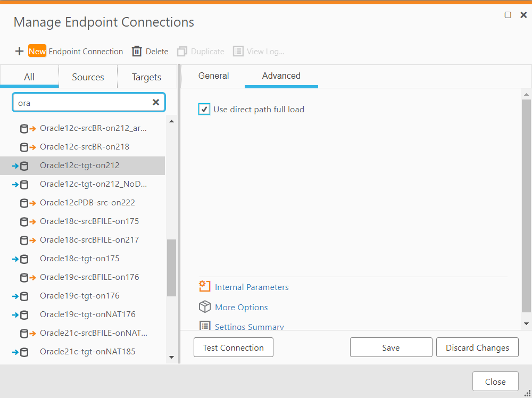Open the More Options link
Image resolution: width=532 pixels, height=398 pixels.
click(241, 308)
